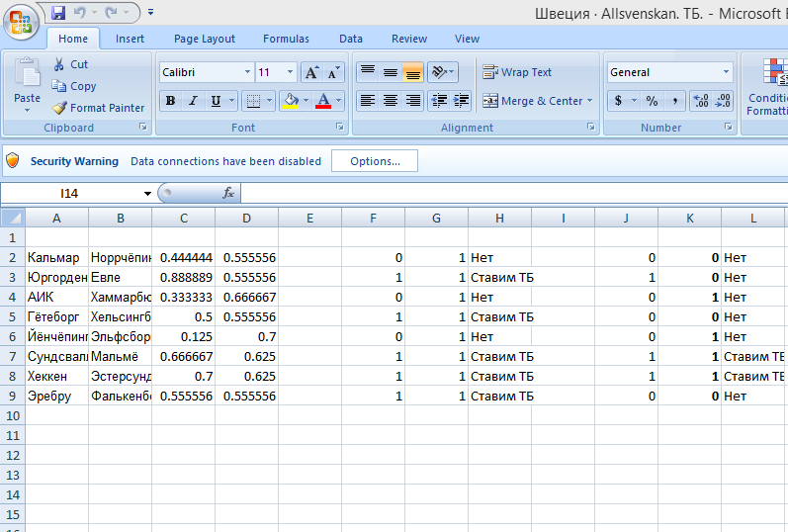Open the Paste options arrow
788x532 pixels.
27,110
